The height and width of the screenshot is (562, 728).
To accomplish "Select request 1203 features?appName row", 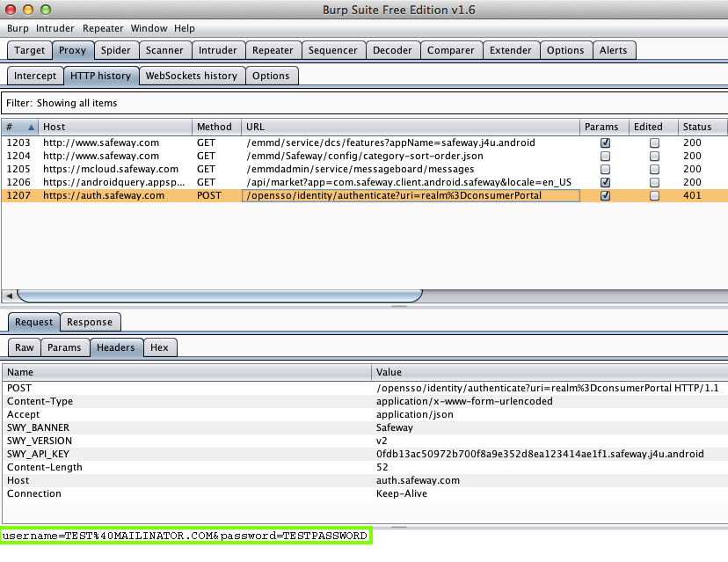I will 365,142.
